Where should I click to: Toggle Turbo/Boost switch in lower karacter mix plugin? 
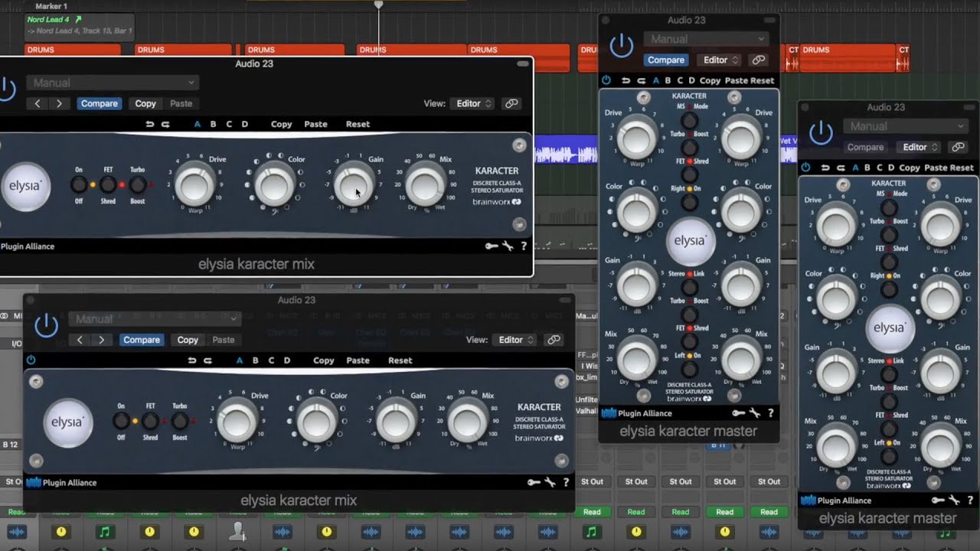pos(180,421)
